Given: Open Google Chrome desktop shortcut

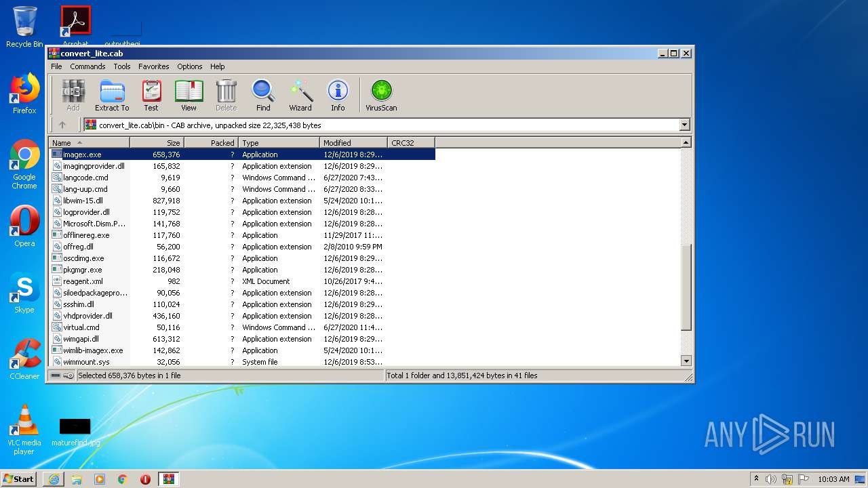Looking at the screenshot, I should (24, 165).
